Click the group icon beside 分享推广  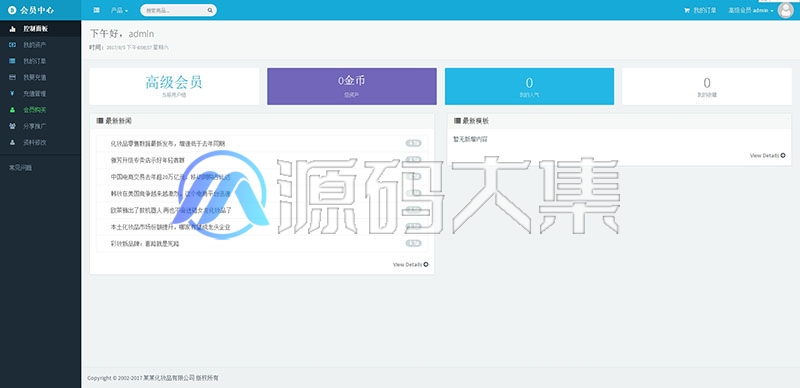12,126
